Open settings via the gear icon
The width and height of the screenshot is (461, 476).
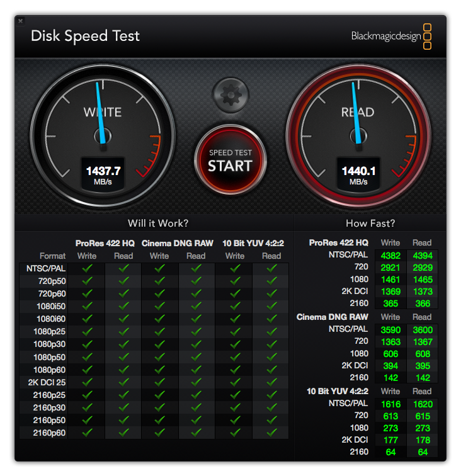(x=230, y=95)
